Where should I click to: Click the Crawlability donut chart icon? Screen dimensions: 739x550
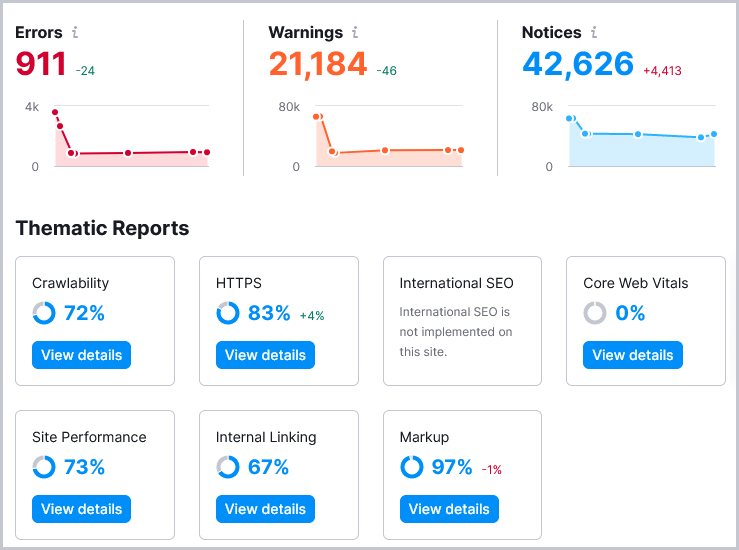click(x=44, y=313)
